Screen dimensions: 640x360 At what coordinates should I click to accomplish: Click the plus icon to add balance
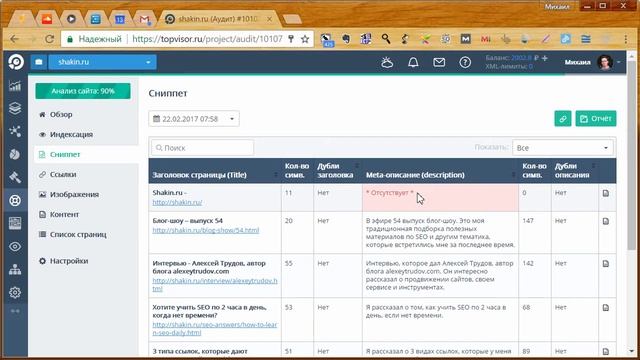544,58
